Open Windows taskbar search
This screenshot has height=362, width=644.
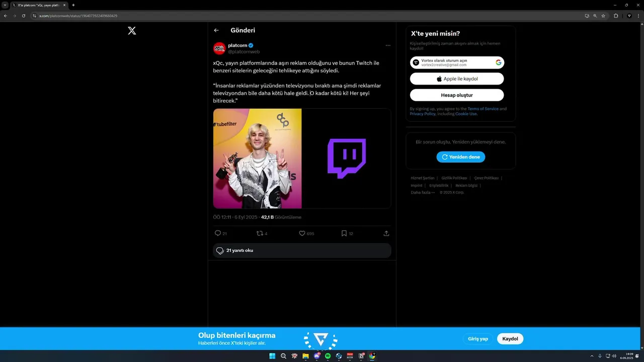coord(283,356)
